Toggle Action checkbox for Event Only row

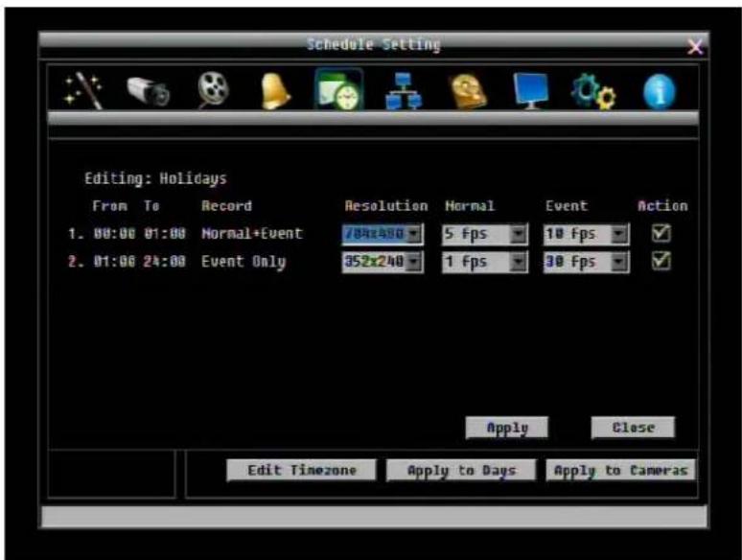click(x=661, y=261)
